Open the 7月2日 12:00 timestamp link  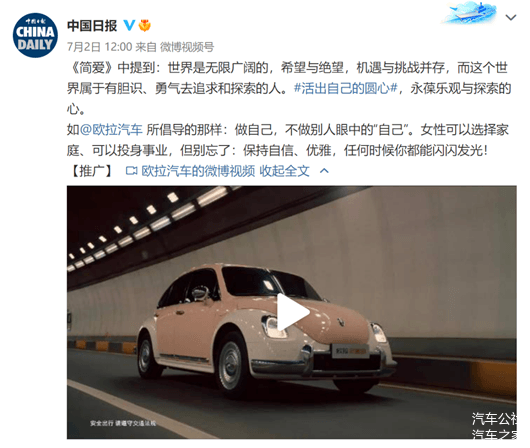(x=99, y=47)
